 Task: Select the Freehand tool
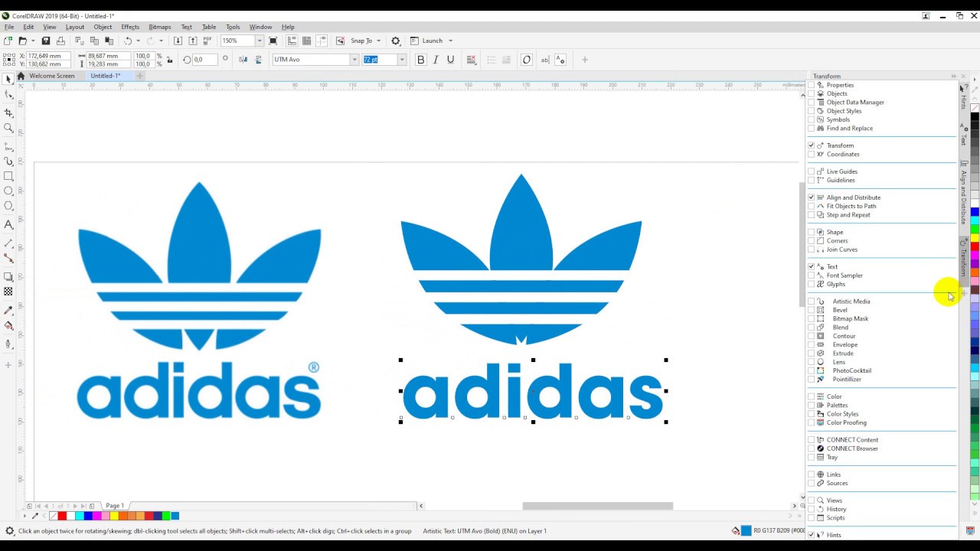[8, 145]
